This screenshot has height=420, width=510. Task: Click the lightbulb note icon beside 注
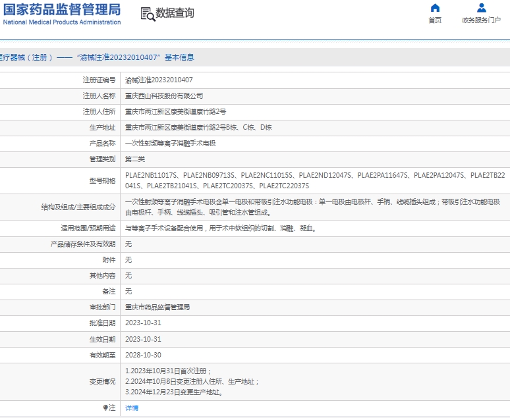(105, 407)
